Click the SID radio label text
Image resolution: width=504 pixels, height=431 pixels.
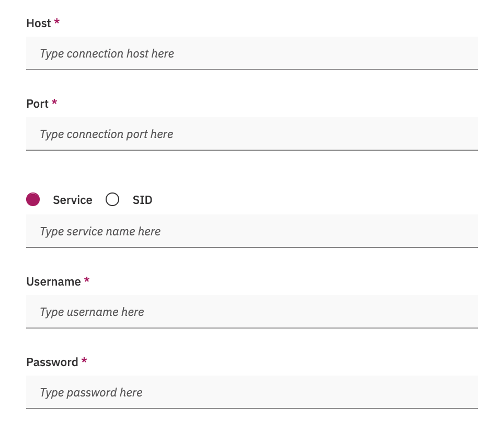point(142,200)
